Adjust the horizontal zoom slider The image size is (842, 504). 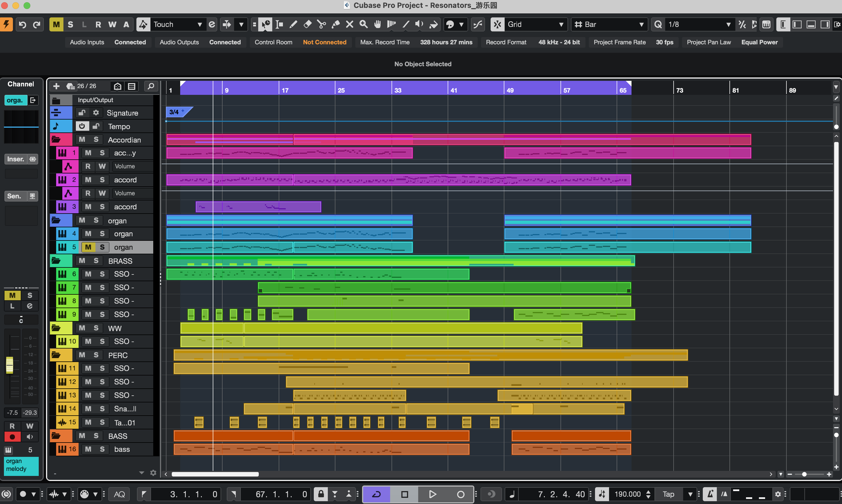[804, 474]
